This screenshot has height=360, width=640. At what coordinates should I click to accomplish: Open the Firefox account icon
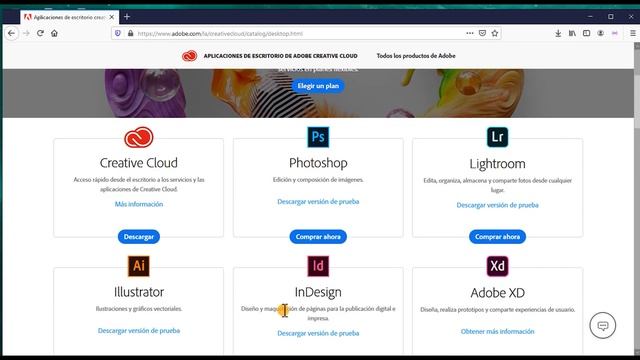tap(600, 33)
